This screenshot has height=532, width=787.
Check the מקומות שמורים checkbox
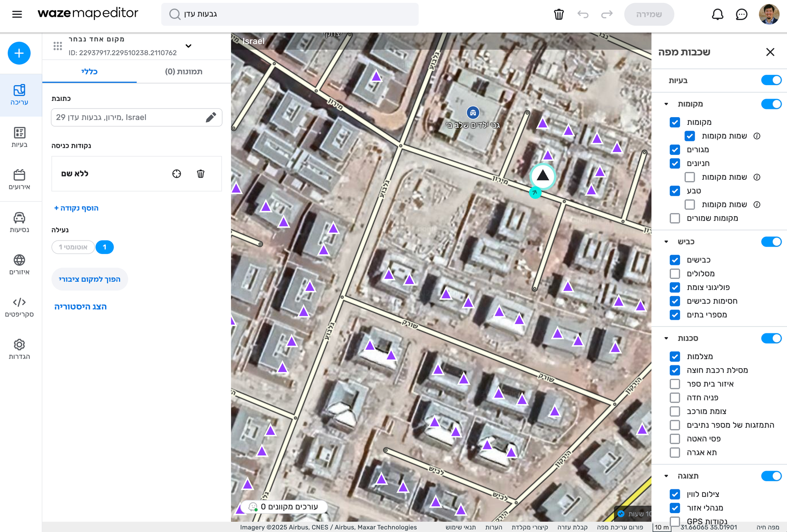675,218
